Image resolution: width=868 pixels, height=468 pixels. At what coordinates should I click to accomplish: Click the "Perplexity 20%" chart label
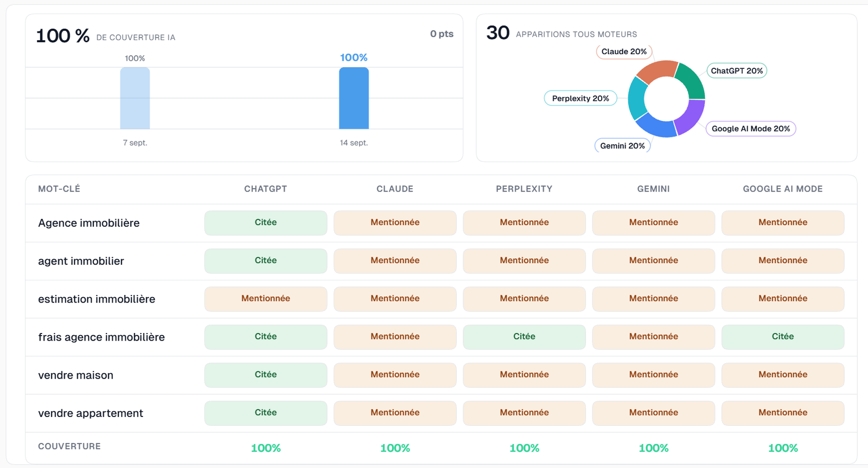pyautogui.click(x=580, y=98)
